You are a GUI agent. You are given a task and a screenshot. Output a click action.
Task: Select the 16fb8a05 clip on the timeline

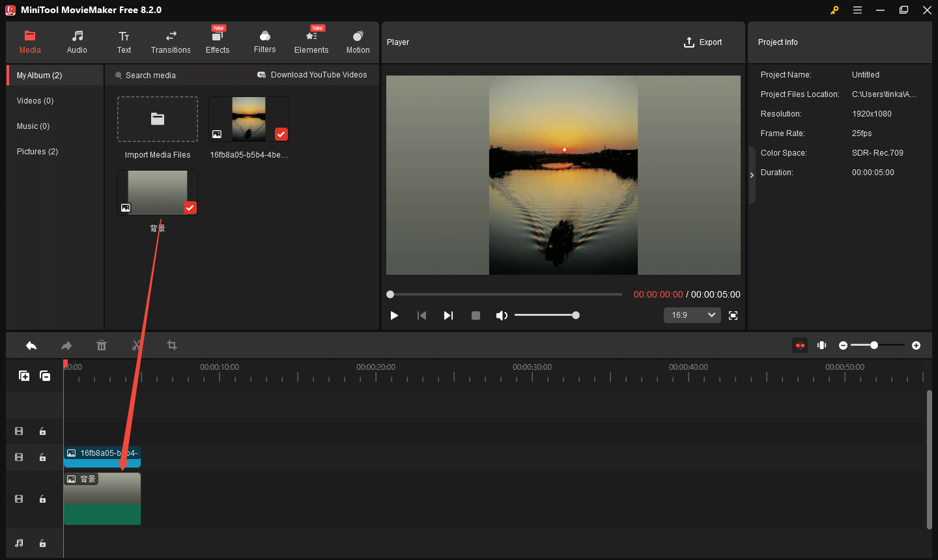point(102,457)
